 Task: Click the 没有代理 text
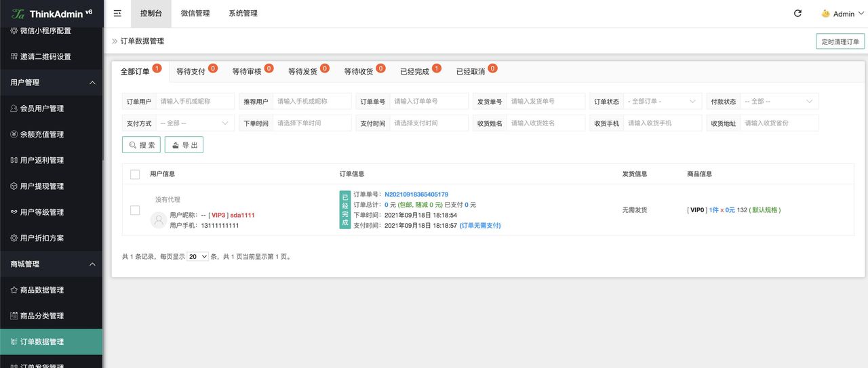coord(167,200)
